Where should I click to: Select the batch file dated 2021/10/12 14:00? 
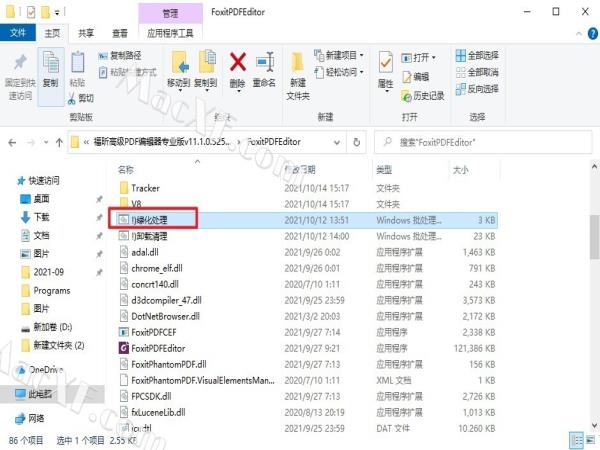click(x=143, y=236)
